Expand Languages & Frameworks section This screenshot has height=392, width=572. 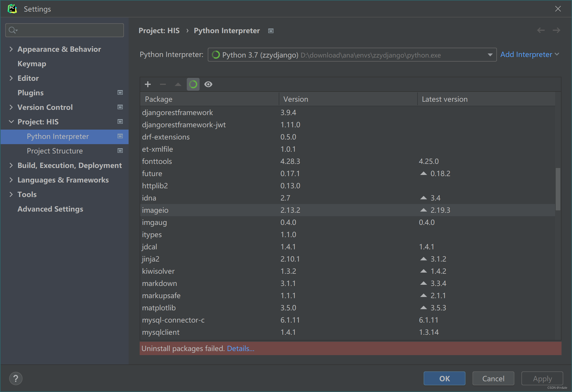coord(11,180)
